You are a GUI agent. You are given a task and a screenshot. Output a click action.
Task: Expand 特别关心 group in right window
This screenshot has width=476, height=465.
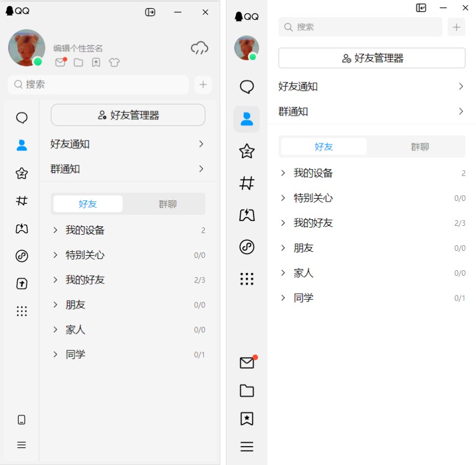click(x=372, y=198)
